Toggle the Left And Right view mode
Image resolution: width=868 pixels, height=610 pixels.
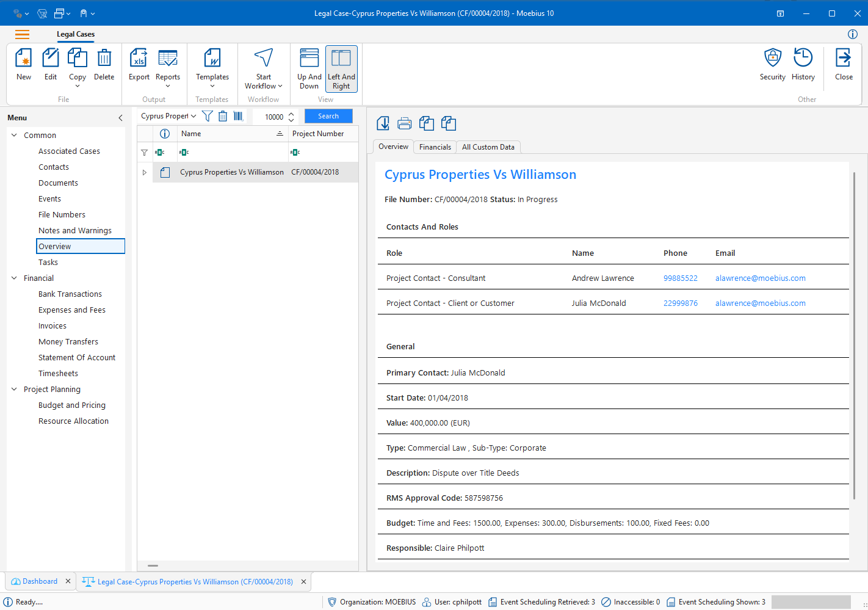(x=341, y=67)
